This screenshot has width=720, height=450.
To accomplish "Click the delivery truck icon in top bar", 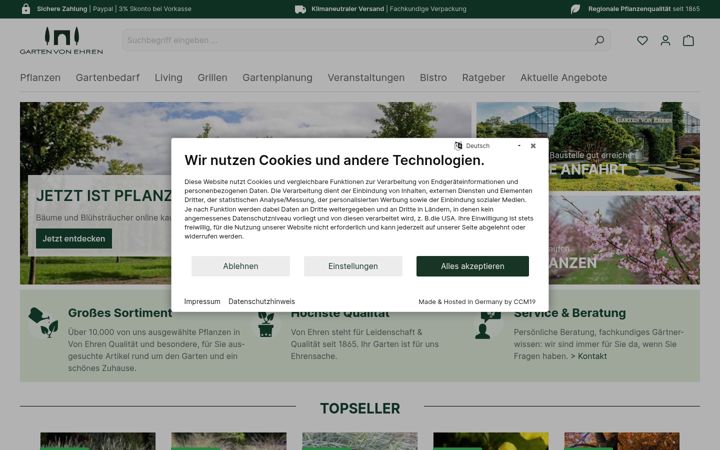I will pyautogui.click(x=300, y=9).
